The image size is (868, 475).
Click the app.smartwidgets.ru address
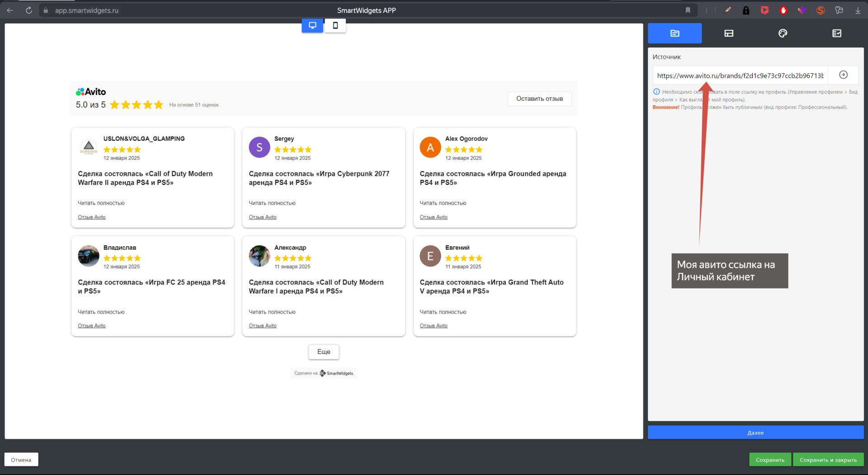(87, 10)
